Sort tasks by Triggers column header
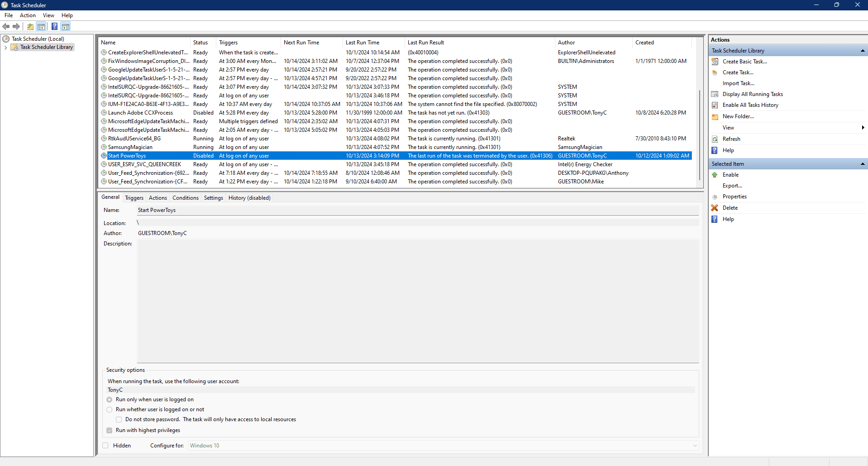 tap(248, 43)
